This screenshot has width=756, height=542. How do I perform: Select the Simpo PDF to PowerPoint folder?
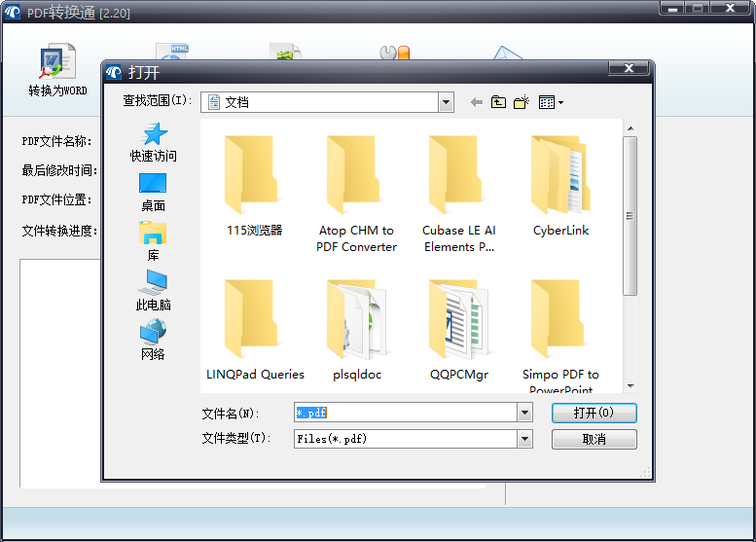click(560, 336)
